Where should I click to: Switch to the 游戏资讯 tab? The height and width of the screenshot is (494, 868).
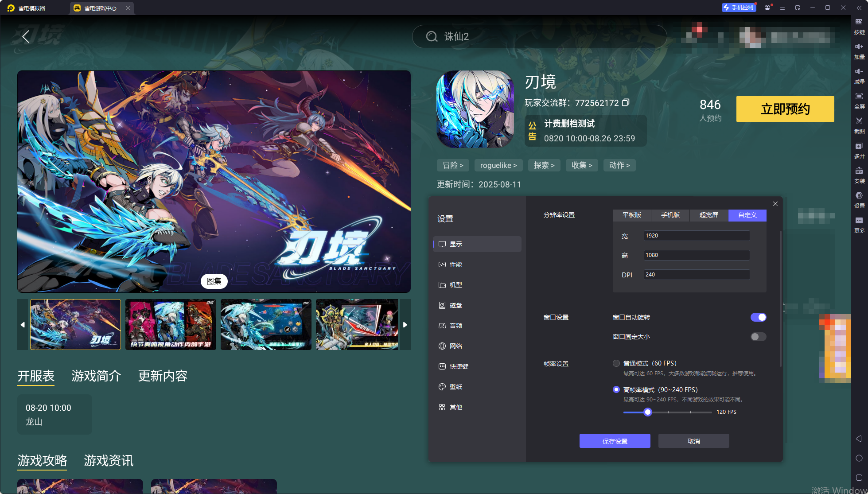point(109,461)
